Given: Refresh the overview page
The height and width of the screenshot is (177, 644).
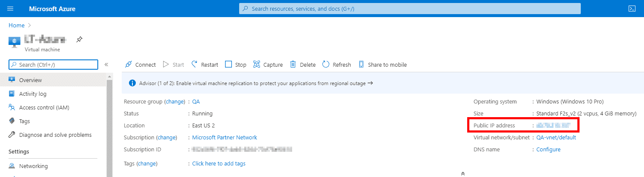Looking at the screenshot, I should 337,65.
